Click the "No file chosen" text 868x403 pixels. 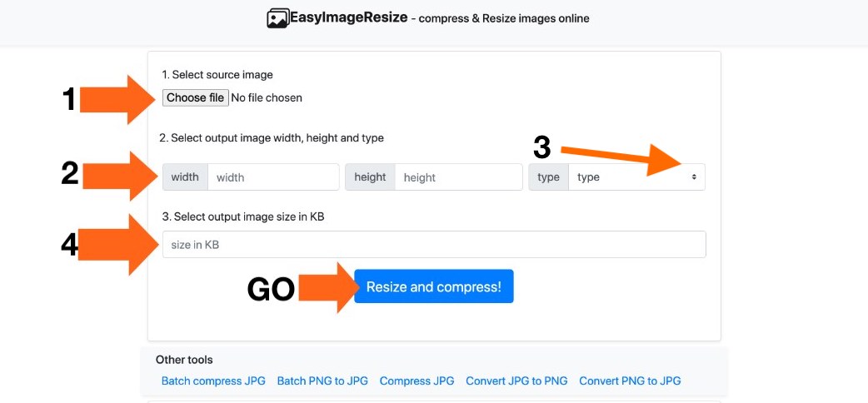click(267, 98)
